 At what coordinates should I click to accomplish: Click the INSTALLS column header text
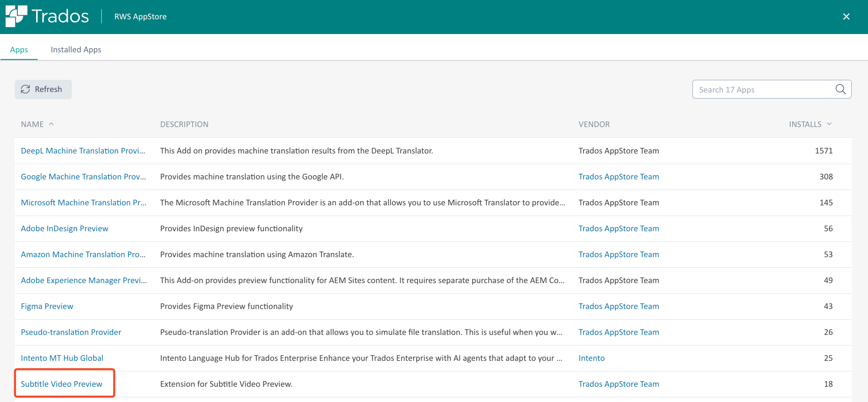pos(805,124)
